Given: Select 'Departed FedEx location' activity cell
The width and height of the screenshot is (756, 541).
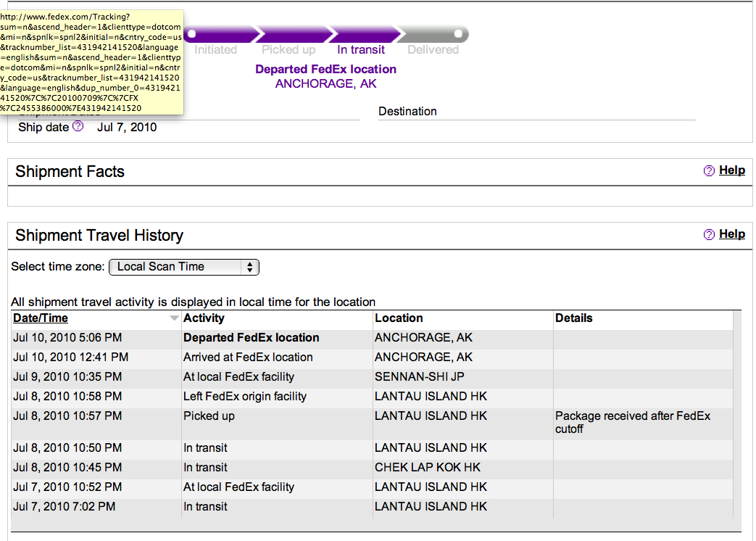Looking at the screenshot, I should (x=252, y=338).
